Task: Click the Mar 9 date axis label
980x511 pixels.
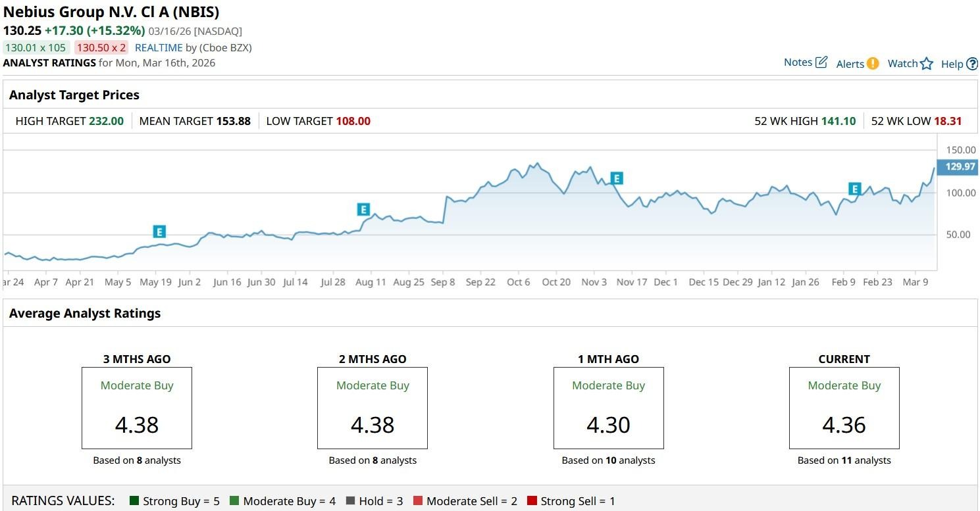Action: point(915,282)
